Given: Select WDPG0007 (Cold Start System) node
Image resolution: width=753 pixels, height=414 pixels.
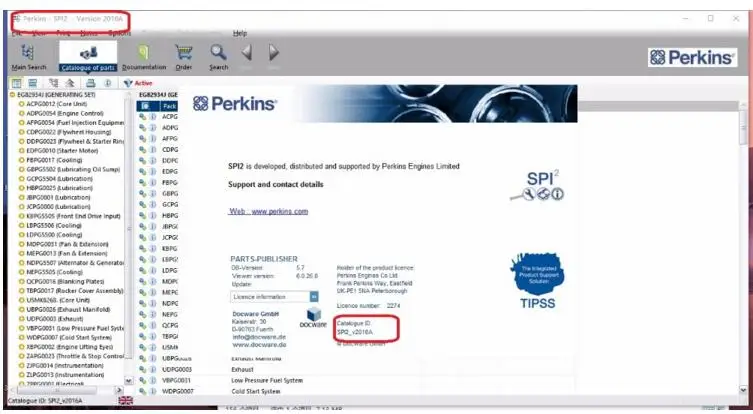Looking at the screenshot, I should click(69, 337).
